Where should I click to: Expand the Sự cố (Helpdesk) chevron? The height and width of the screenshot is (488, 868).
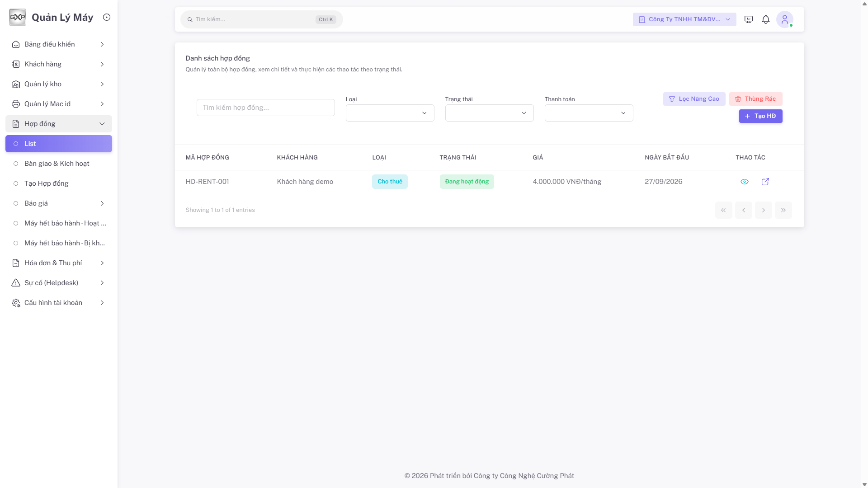point(102,283)
